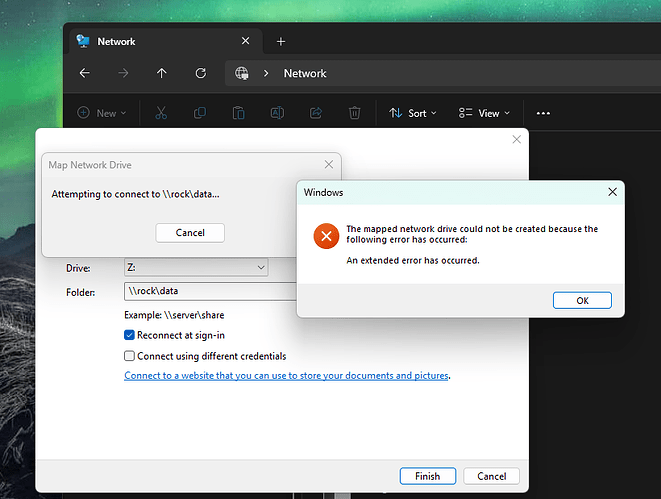Open a new File Explorer tab
Screen dimensions: 661x499
click(x=281, y=41)
